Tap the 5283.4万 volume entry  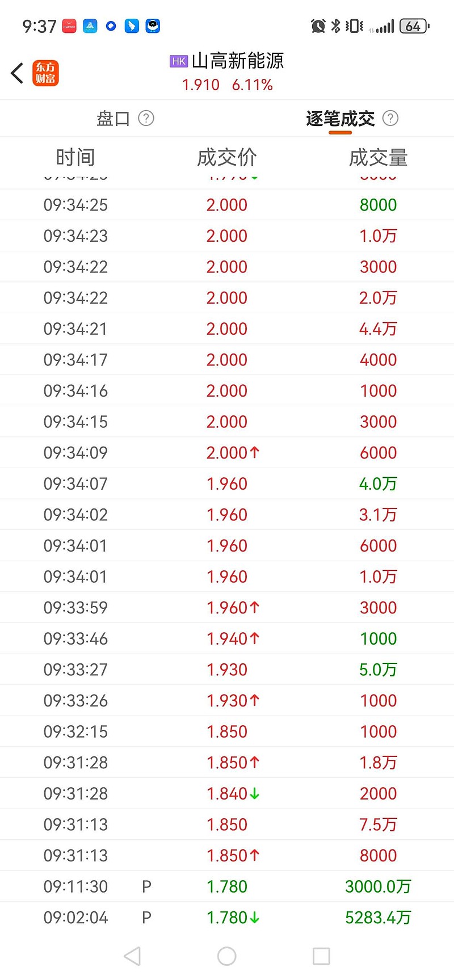click(x=378, y=918)
